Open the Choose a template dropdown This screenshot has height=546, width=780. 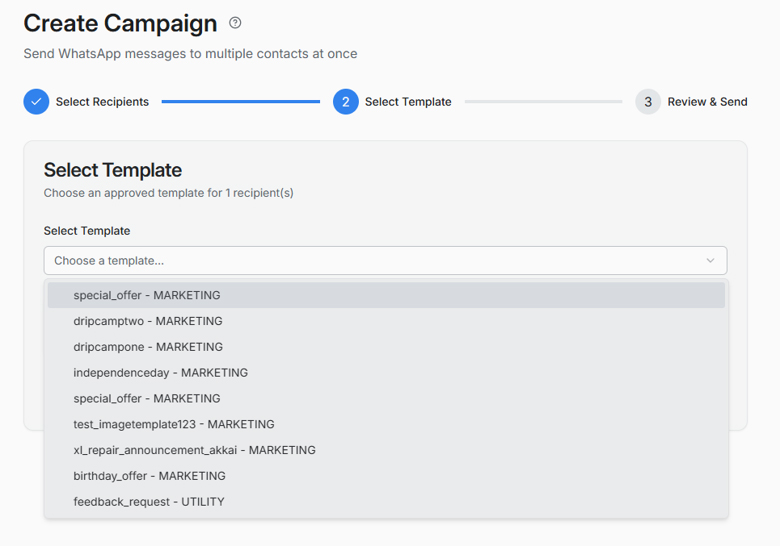tap(386, 261)
